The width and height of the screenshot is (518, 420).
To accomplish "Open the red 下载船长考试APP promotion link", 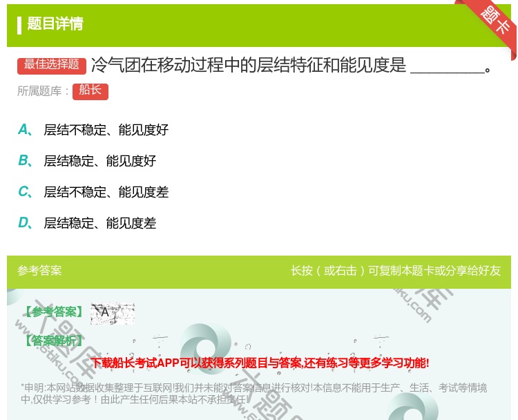I will tap(260, 363).
